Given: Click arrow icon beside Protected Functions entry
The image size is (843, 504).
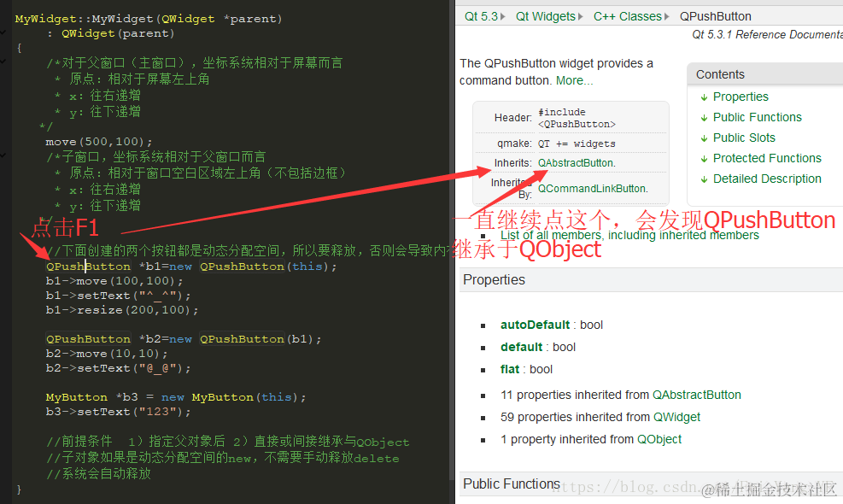Looking at the screenshot, I should coord(704,159).
